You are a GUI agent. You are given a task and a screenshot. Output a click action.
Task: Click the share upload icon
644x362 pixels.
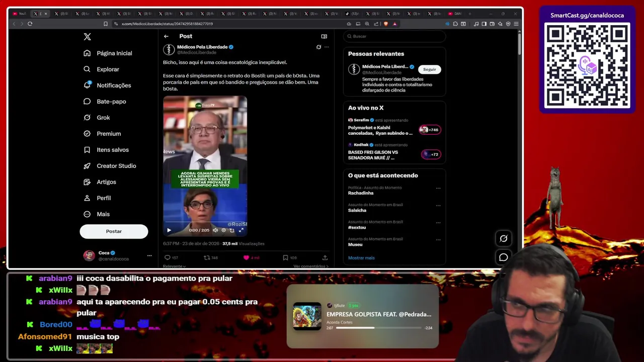click(325, 257)
